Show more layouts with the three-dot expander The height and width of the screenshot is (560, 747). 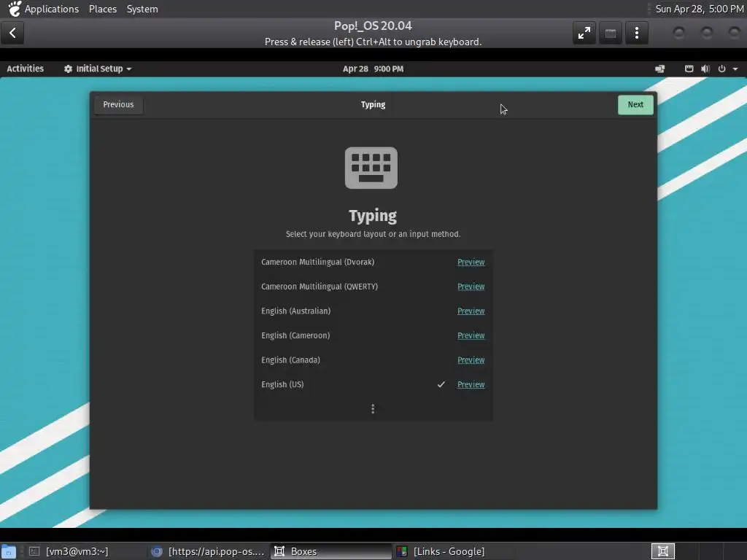pyautogui.click(x=373, y=409)
